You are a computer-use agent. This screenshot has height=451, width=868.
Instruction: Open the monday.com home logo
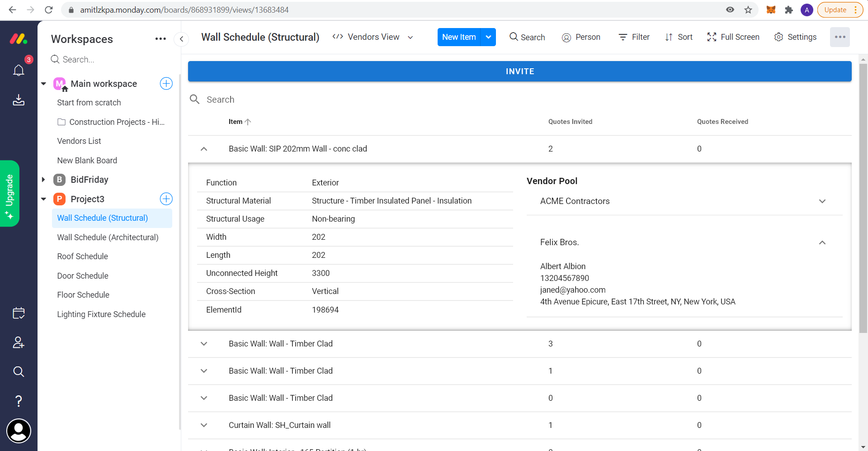tap(19, 39)
